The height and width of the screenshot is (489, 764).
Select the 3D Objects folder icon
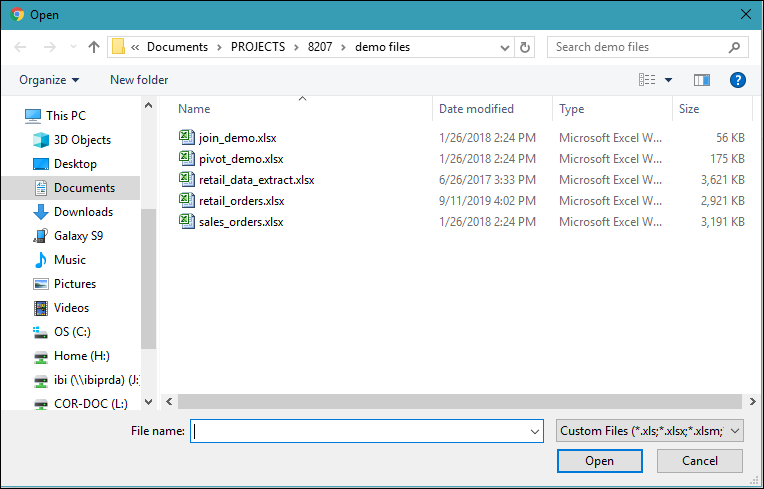[41, 140]
